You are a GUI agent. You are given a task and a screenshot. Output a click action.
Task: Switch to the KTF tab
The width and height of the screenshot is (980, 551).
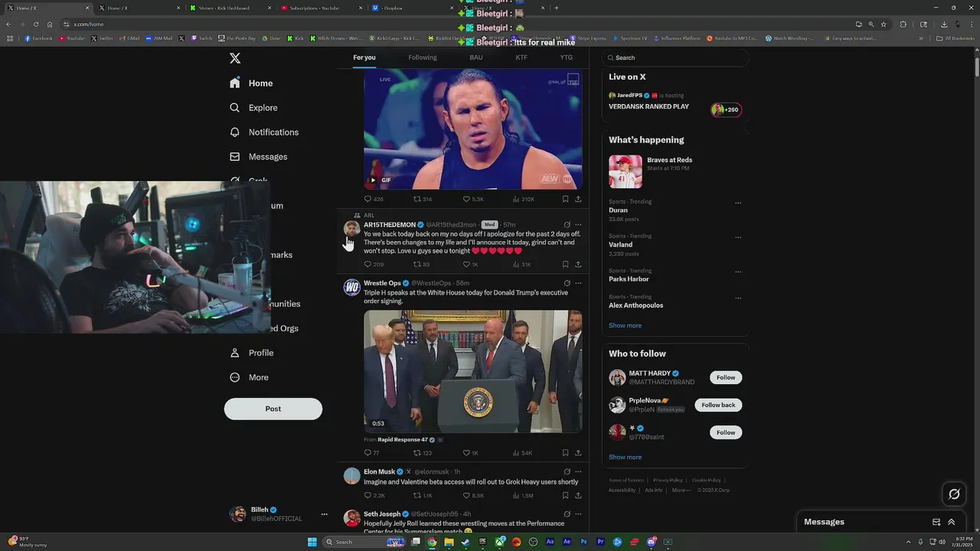(521, 57)
